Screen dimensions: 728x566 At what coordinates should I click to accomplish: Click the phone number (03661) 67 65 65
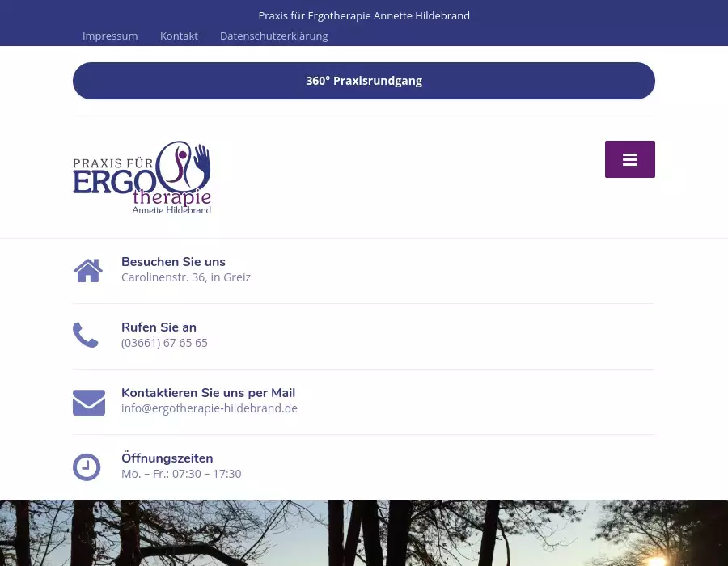point(164,343)
